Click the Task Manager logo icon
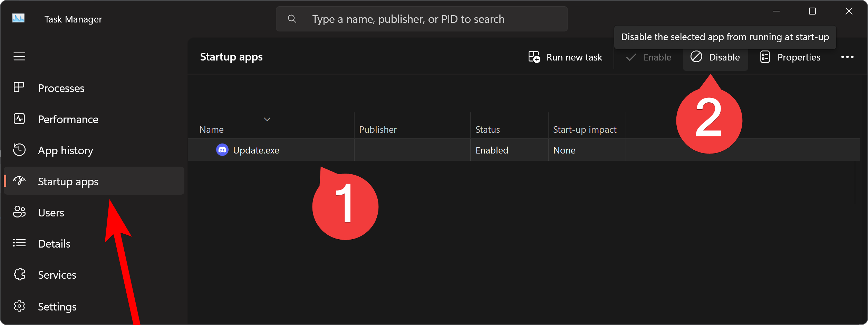This screenshot has width=868, height=325. [x=18, y=18]
